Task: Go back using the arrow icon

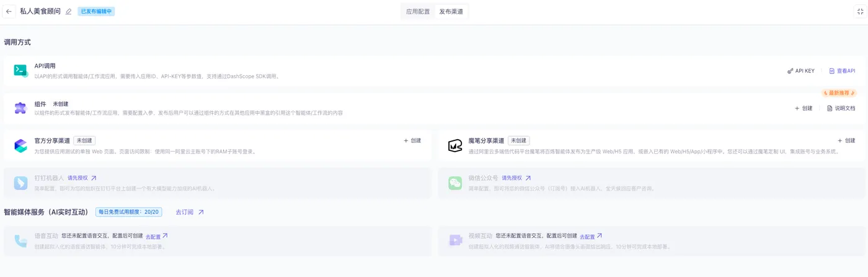Action: 9,11
